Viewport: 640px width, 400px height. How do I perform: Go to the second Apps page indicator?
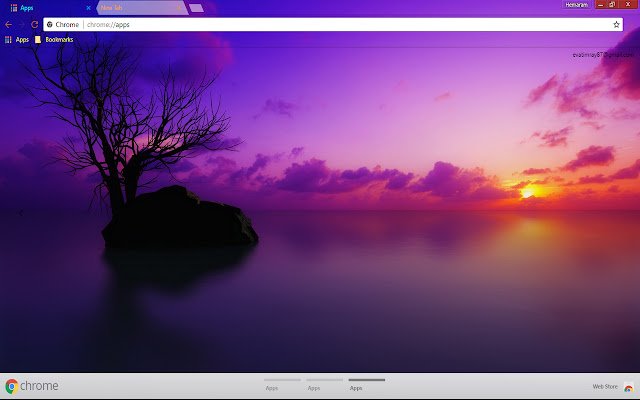click(x=325, y=384)
